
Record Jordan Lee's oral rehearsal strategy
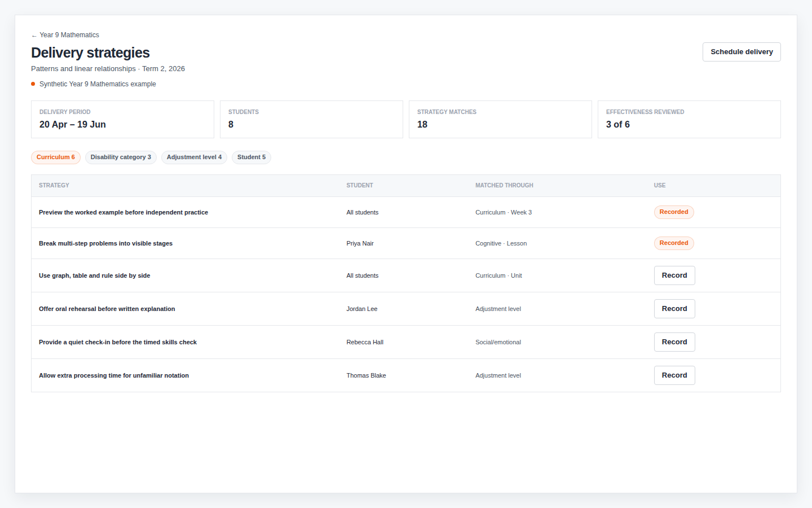(674, 309)
